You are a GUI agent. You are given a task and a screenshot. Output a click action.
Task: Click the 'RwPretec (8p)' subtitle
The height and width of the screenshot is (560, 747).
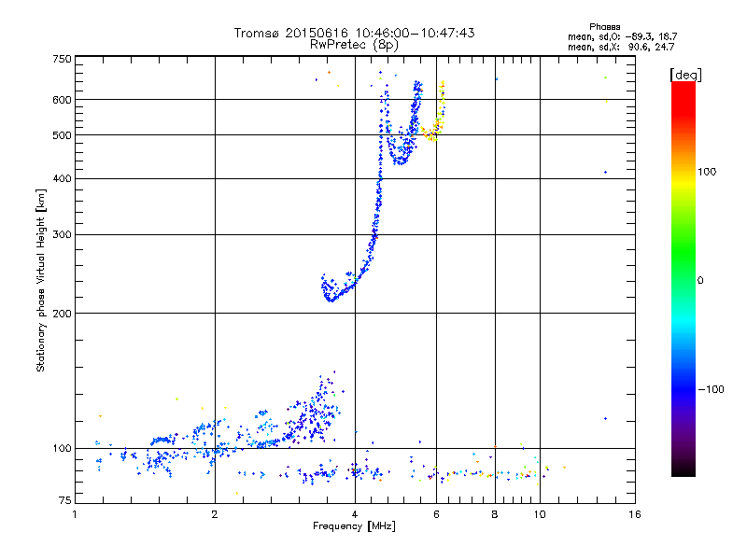354,45
